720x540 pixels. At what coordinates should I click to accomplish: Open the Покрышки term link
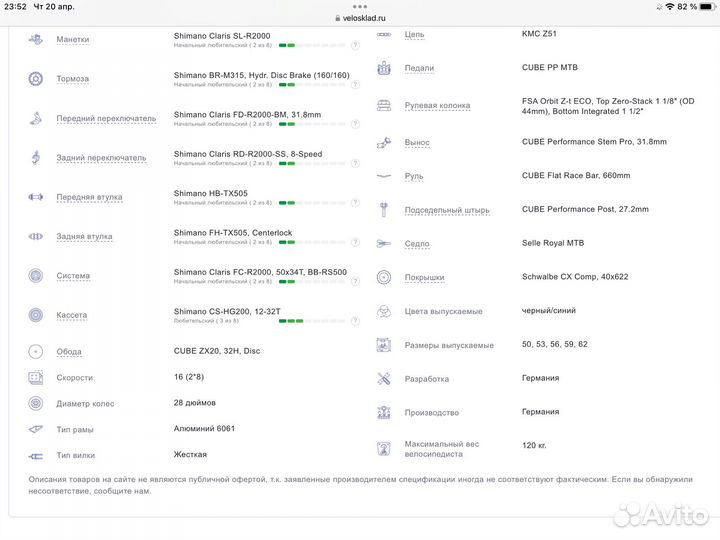424,278
